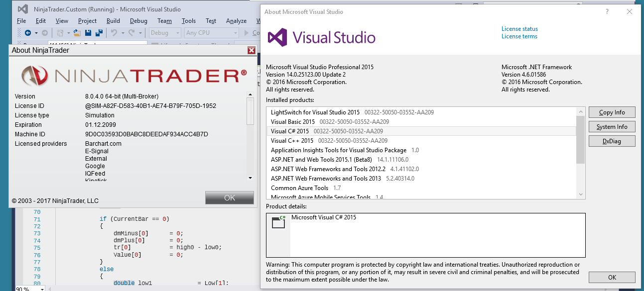Screen dimensions: 644x291
Task: Select LightSwitch for Visual Studio 2015 row
Action: click(x=421, y=112)
